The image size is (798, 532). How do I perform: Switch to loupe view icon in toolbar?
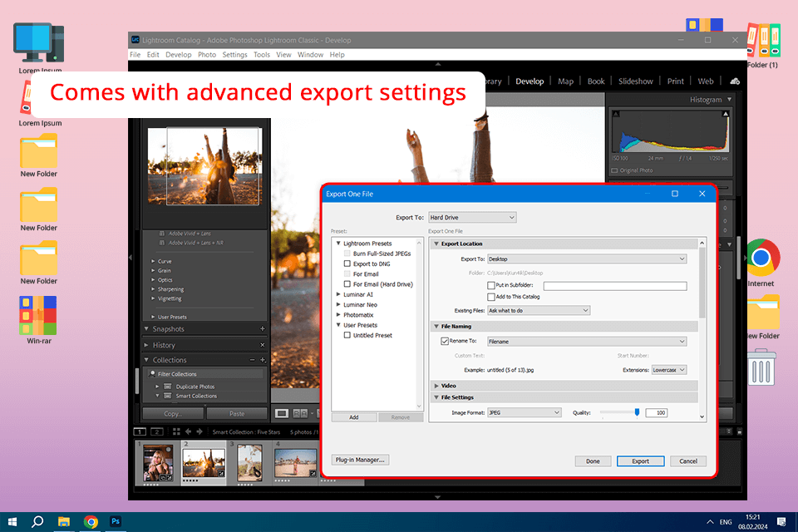point(282,413)
